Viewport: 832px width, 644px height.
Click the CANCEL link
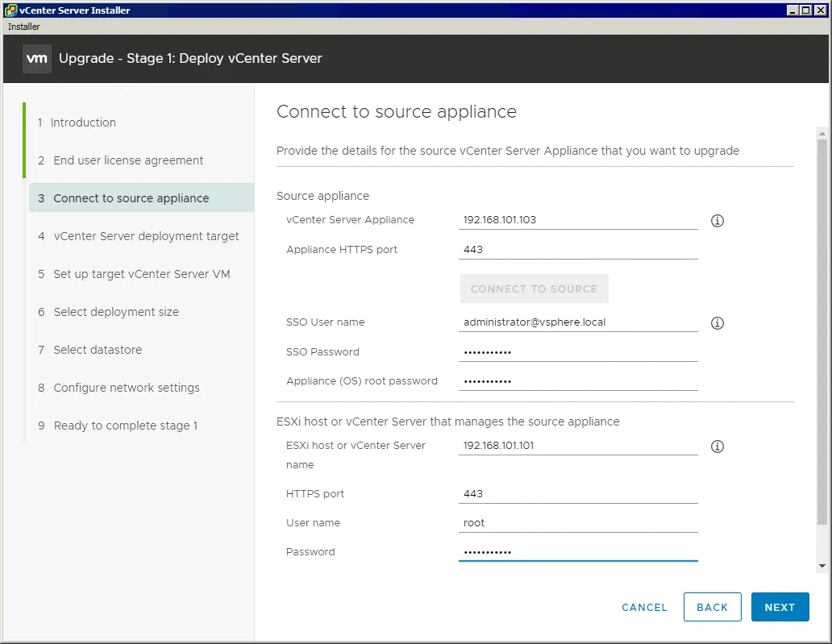pyautogui.click(x=644, y=607)
